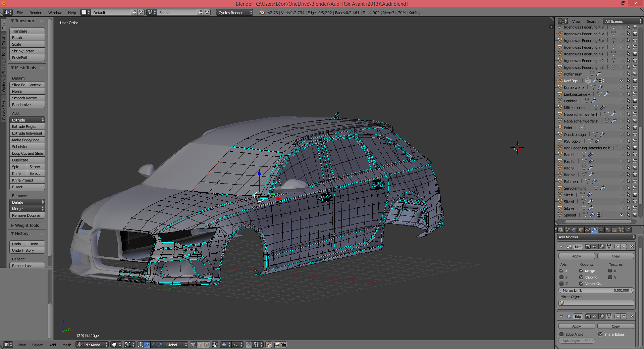Apply the Edge Split modifier
The height and width of the screenshot is (349, 644).
coord(576,326)
